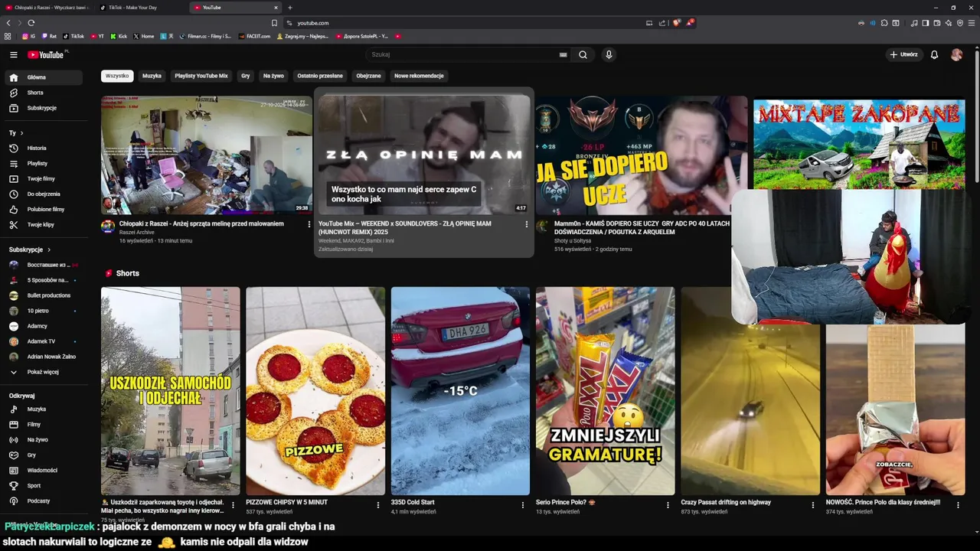
Task: Explore Podcasty category in sidebar
Action: coord(44,500)
